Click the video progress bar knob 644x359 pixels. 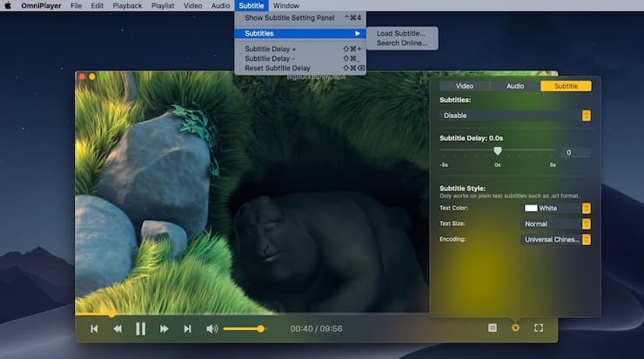click(111, 315)
